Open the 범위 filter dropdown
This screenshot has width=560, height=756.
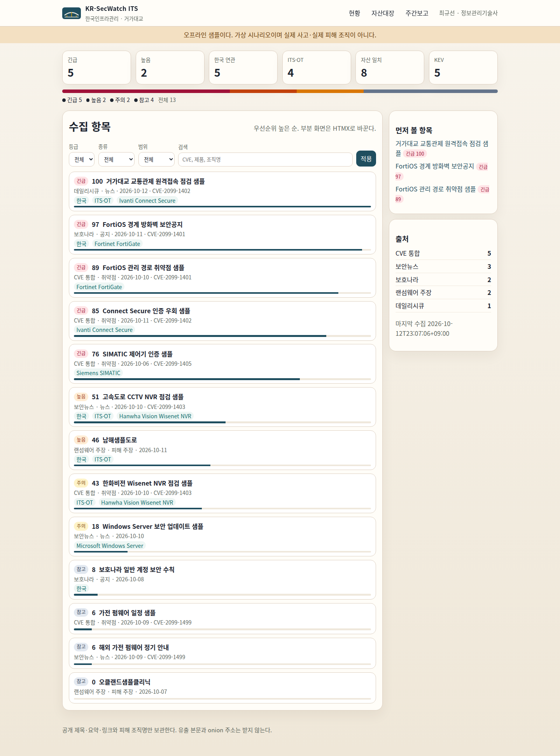tap(156, 160)
